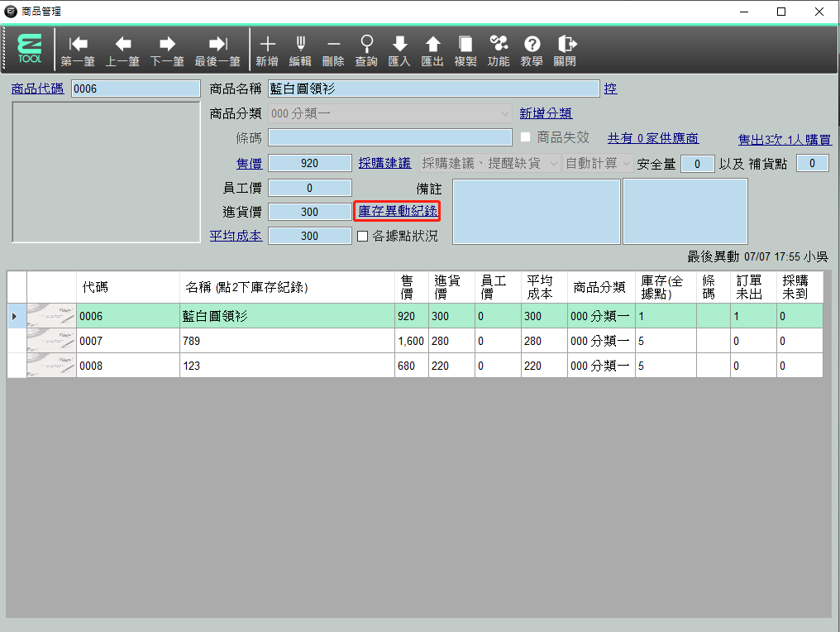840x632 pixels.
Task: Click the 匯入 import icon
Action: click(x=399, y=50)
